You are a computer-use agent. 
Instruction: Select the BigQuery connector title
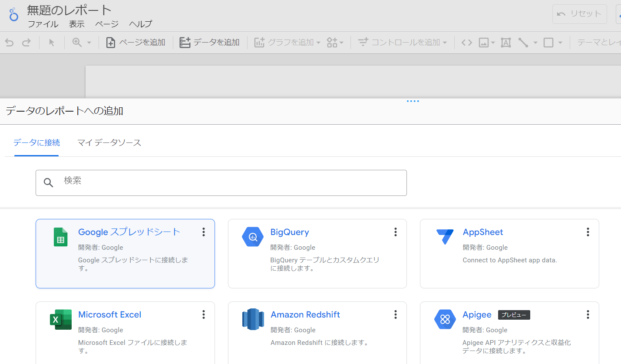290,232
